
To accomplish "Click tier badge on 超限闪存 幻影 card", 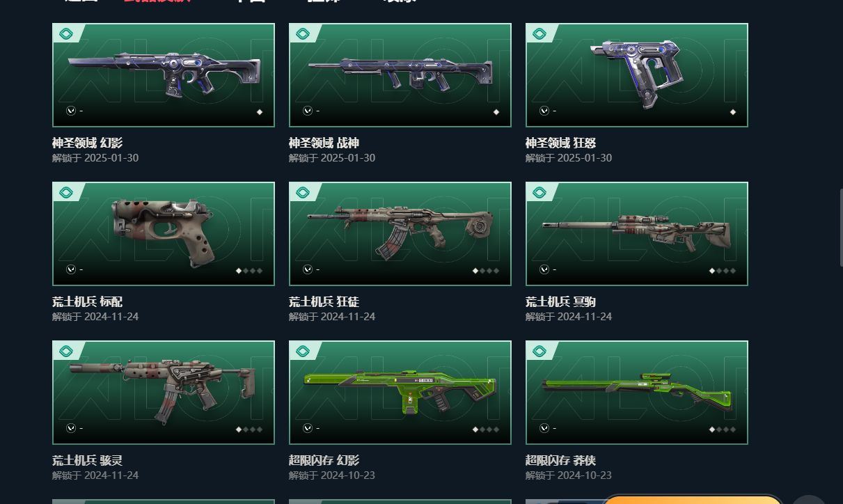I will [303, 351].
